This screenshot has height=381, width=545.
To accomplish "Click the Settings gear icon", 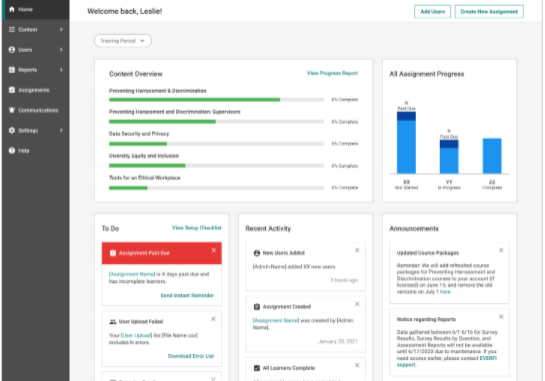I will (x=12, y=130).
